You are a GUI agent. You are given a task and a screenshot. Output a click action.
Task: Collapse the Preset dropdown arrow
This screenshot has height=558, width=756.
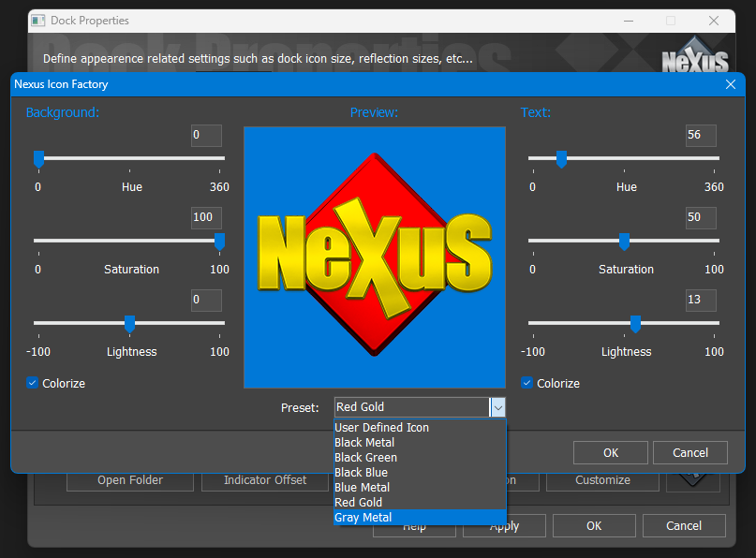(498, 407)
